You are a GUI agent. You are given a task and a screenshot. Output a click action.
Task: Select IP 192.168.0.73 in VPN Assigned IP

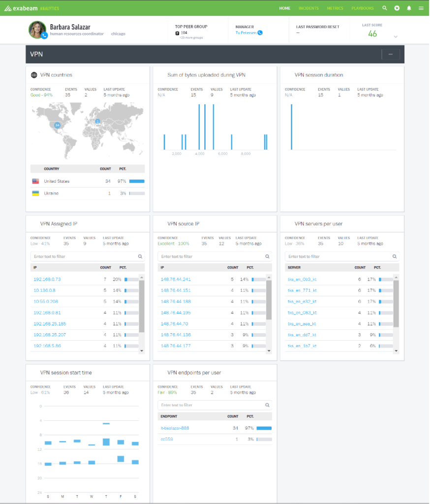click(x=47, y=279)
